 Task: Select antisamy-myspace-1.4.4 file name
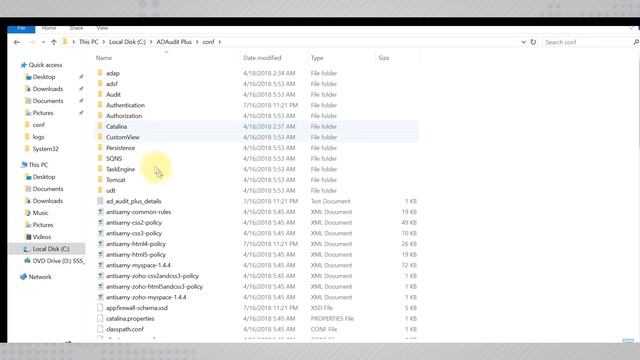pos(138,265)
